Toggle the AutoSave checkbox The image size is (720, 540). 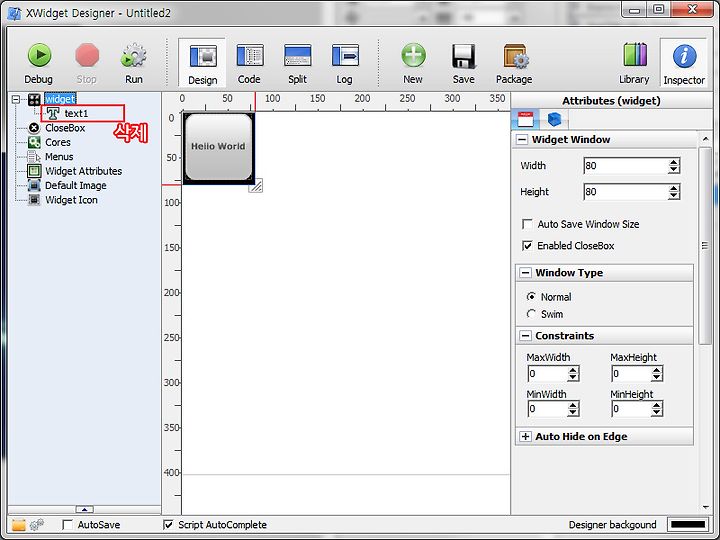point(68,525)
